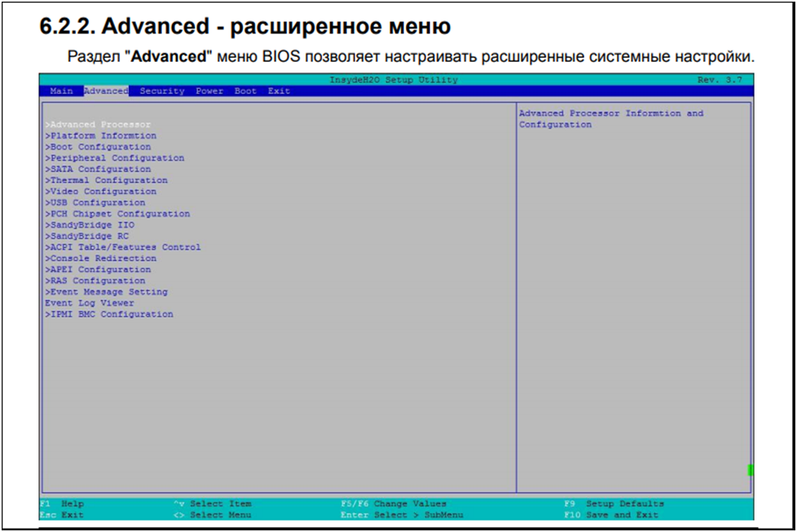Open the Security tab
The height and width of the screenshot is (532, 797).
click(x=162, y=91)
